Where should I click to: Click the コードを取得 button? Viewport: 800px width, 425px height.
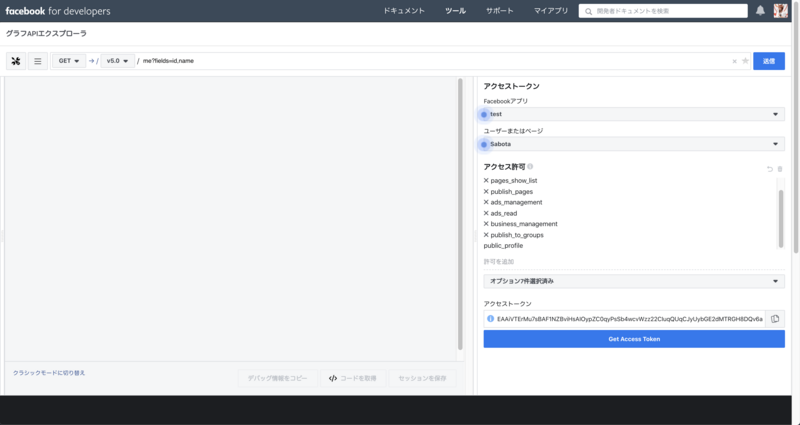point(353,379)
